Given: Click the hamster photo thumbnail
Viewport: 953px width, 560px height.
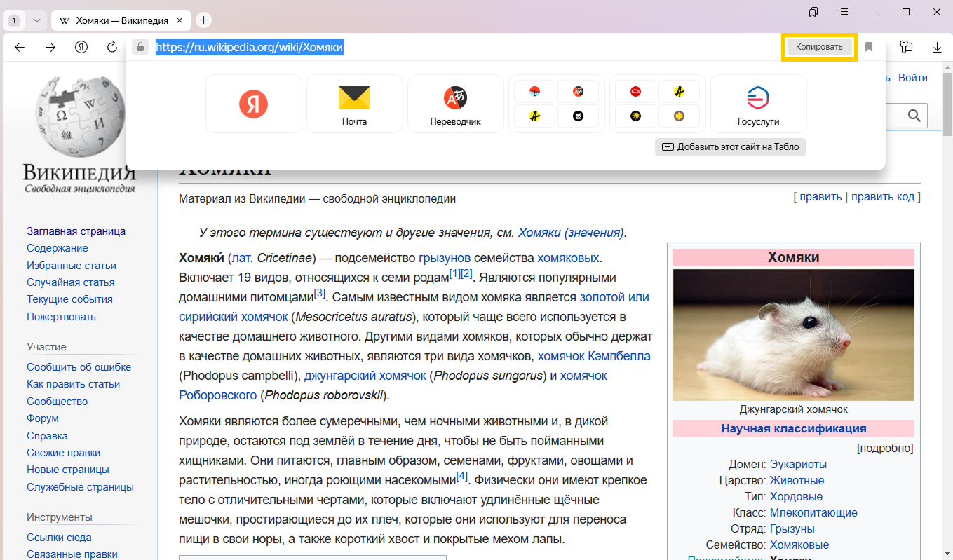Looking at the screenshot, I should pyautogui.click(x=793, y=334).
